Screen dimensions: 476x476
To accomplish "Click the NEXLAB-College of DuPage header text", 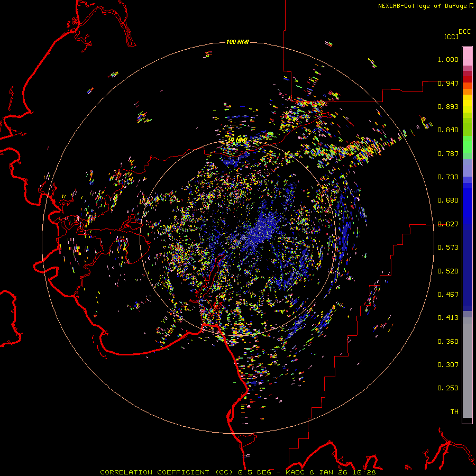I will coord(422,6).
